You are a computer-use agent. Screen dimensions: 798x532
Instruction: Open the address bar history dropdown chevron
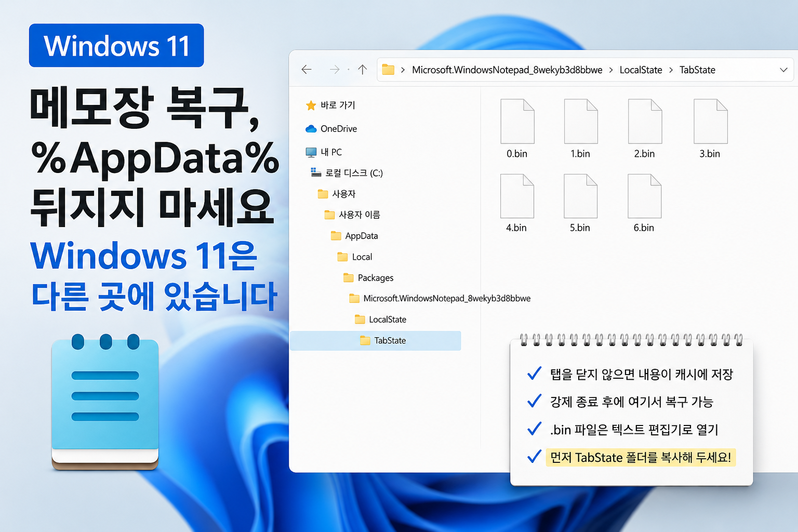point(783,70)
